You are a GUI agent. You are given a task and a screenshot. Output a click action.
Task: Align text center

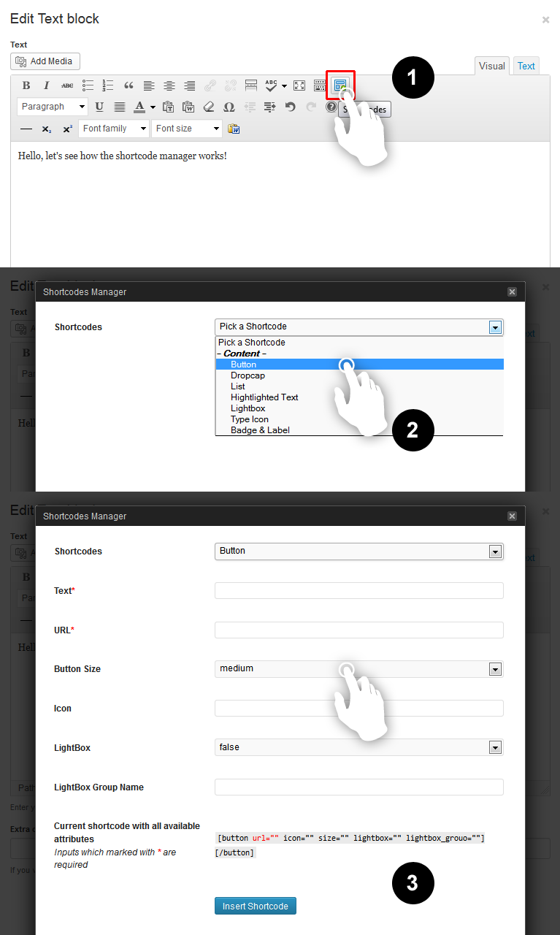click(x=169, y=85)
